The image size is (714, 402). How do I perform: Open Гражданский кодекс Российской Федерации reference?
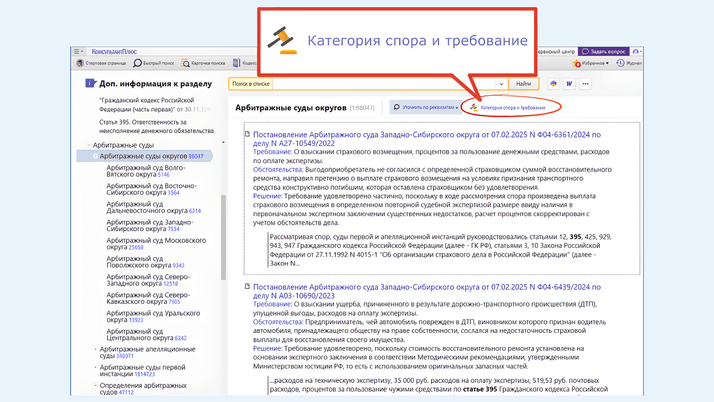pyautogui.click(x=155, y=104)
